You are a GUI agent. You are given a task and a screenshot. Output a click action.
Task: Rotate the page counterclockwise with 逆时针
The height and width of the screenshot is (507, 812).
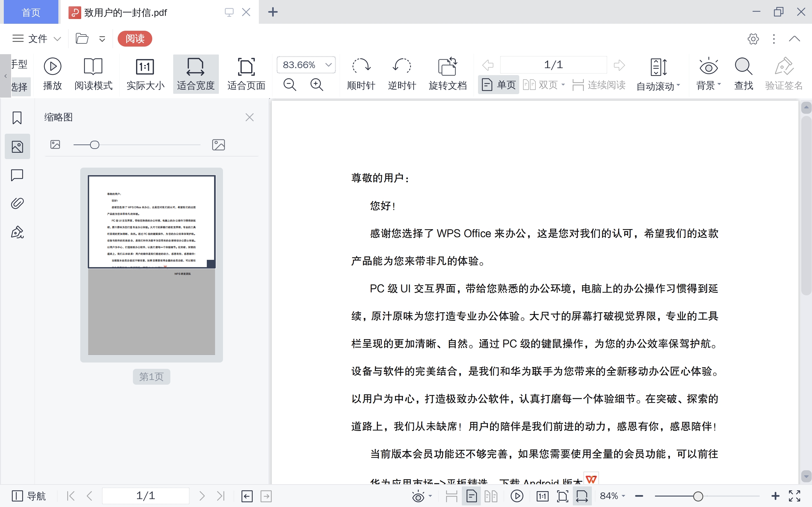[x=402, y=73]
